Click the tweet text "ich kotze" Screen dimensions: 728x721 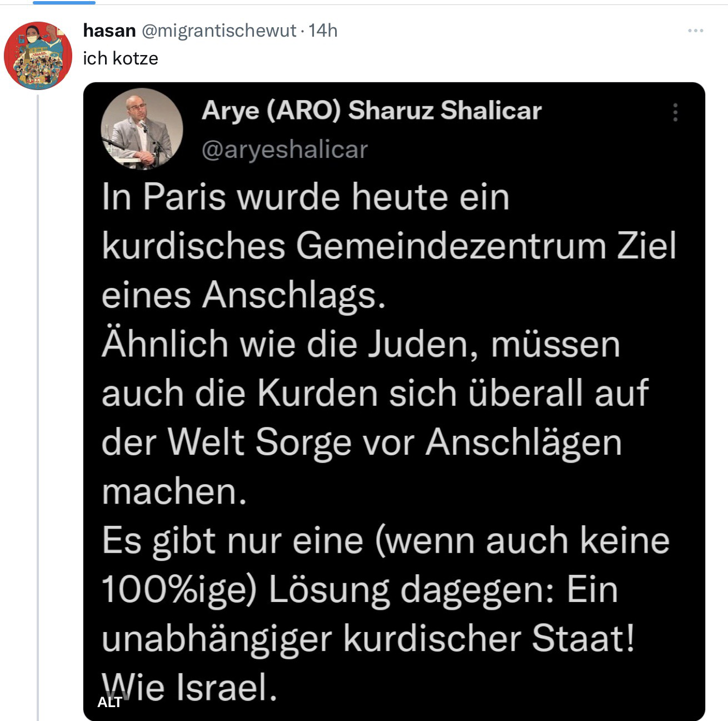pos(121,58)
